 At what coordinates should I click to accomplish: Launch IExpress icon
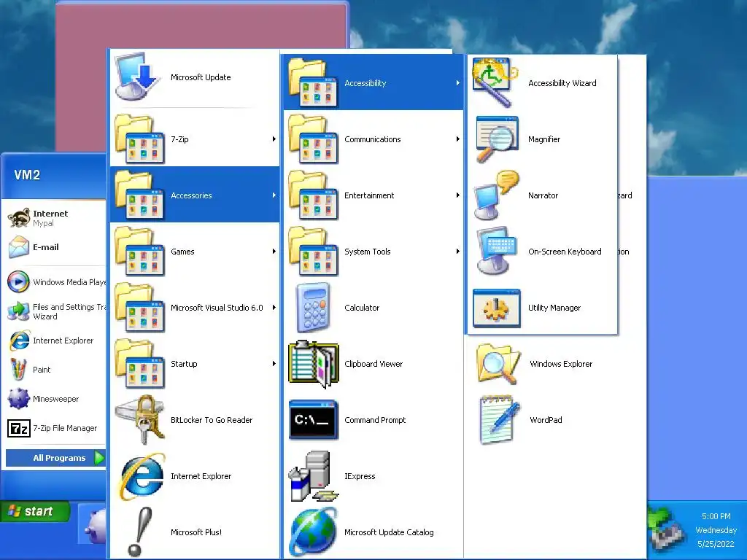313,476
